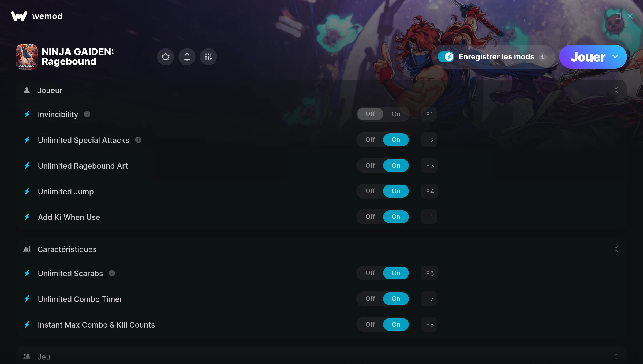Click the favorite star icon

(166, 57)
